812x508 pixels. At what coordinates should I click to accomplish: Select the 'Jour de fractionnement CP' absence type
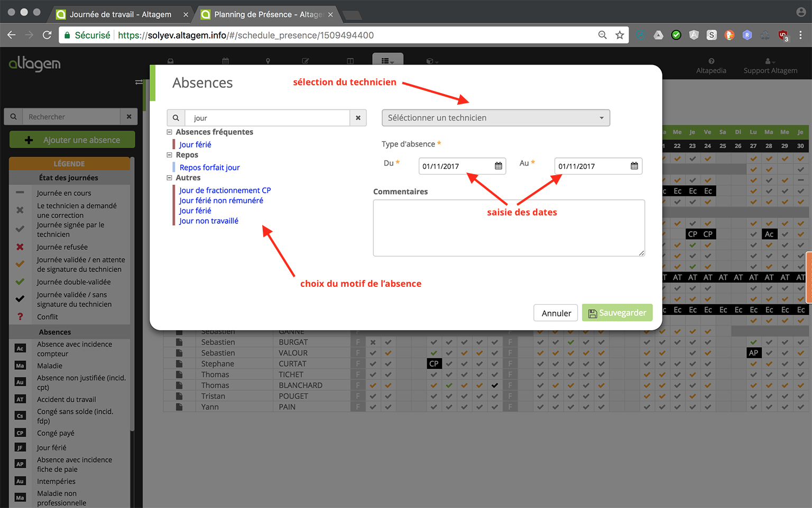click(x=225, y=190)
